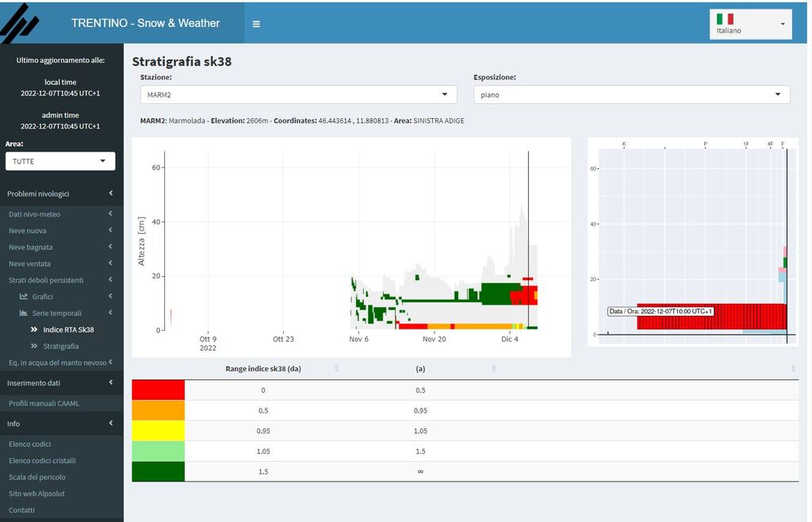Click the double-chevron icon beside Indice RTA Sk38
This screenshot has height=522, width=812.
34,329
